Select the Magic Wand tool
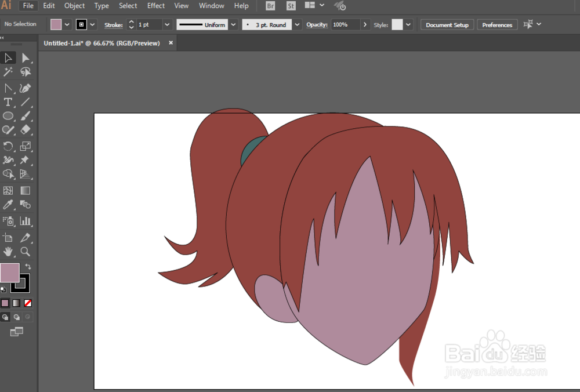Screen dimensions: 580x392 [x=8, y=72]
